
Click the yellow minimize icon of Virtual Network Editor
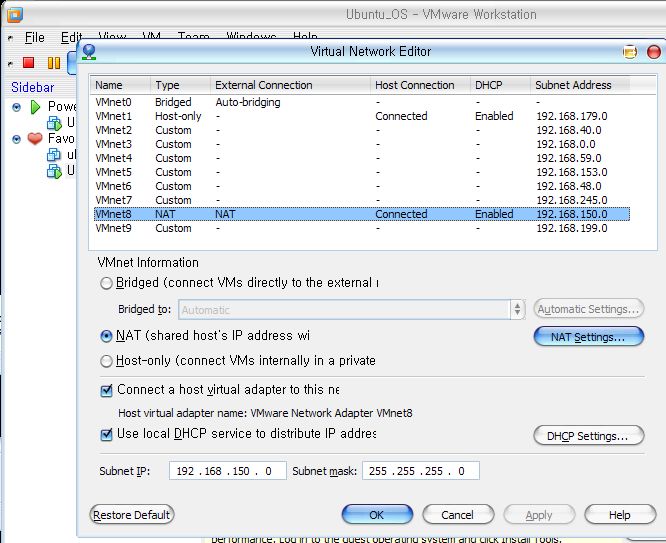(x=630, y=52)
